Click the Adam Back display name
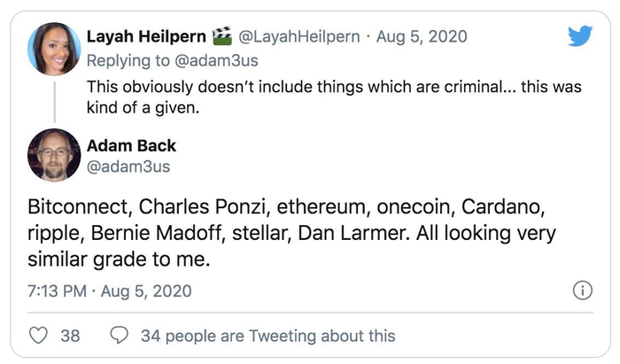This screenshot has width=620, height=364. pyautogui.click(x=132, y=144)
